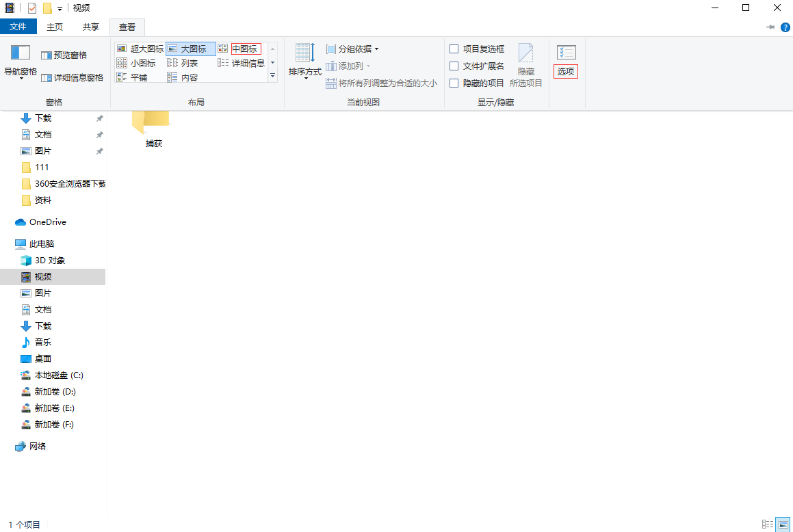This screenshot has width=793, height=532.
Task: Open the quick access toolbar dropdown arrow
Action: tap(60, 9)
